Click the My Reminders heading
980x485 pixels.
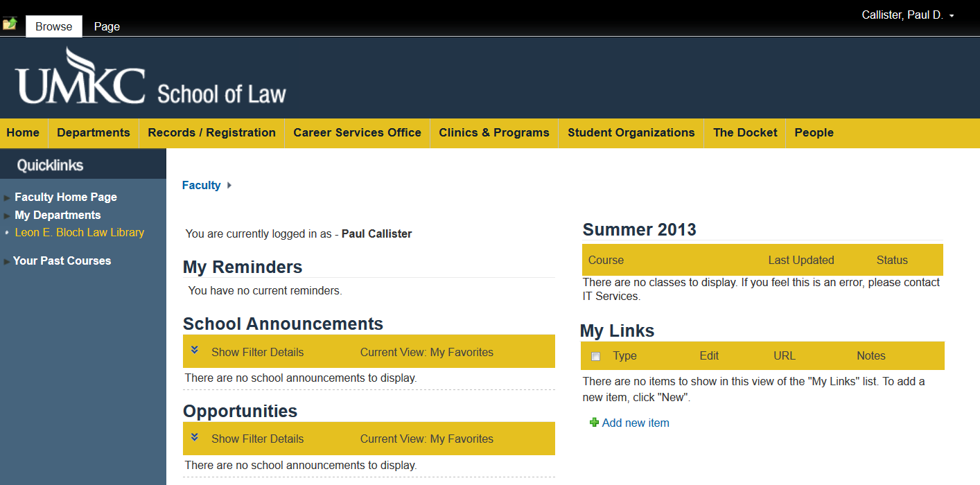[x=243, y=267]
